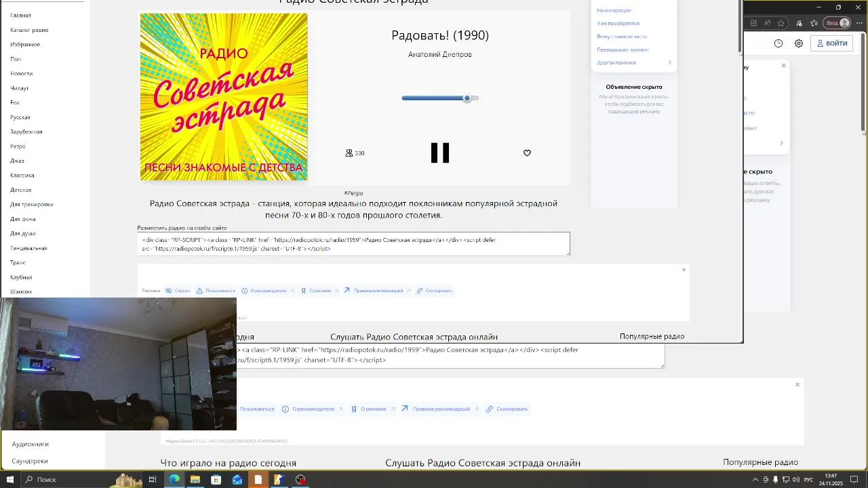The width and height of the screenshot is (868, 488).
Task: Open browser favorites list icon
Action: tap(814, 23)
